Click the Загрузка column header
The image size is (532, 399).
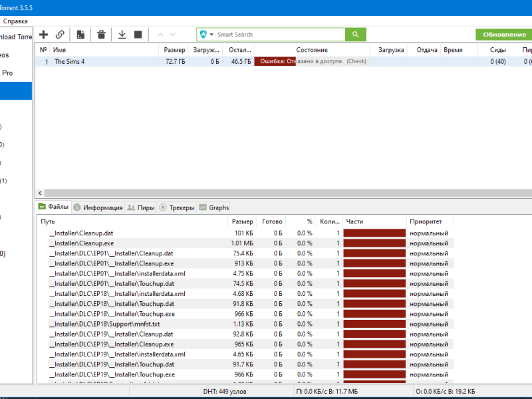pyautogui.click(x=388, y=50)
